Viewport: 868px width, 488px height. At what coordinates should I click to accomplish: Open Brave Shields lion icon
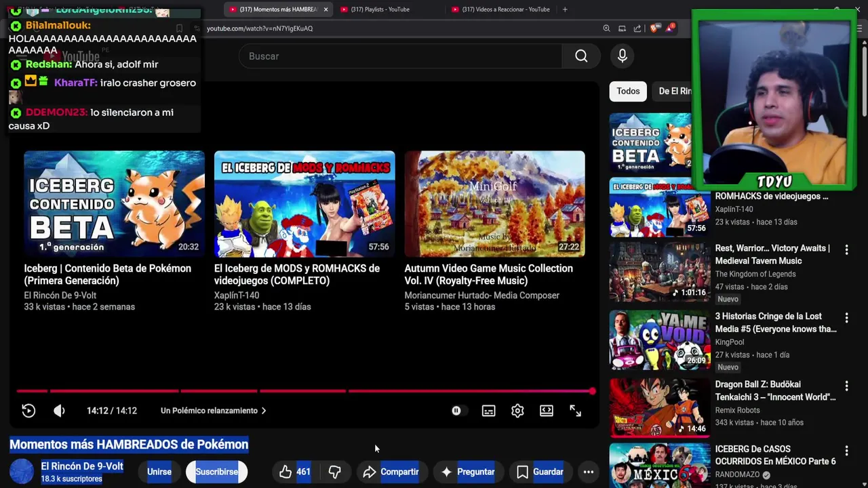(654, 28)
